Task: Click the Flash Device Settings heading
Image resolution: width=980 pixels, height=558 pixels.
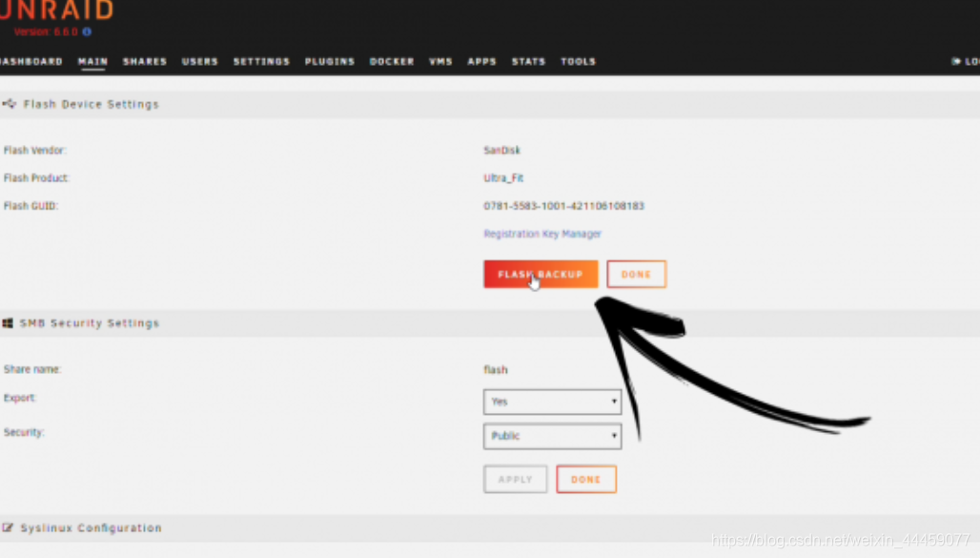Action: tap(92, 104)
